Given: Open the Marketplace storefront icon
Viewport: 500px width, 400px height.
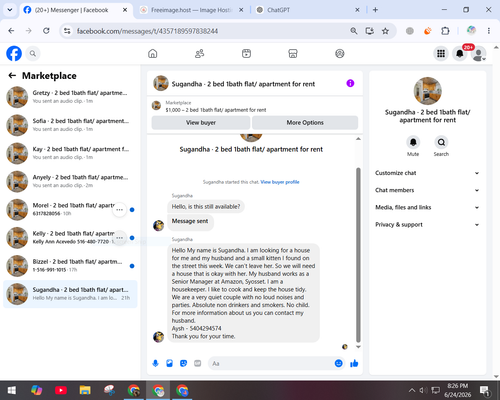Looking at the screenshot, I should [x=293, y=53].
